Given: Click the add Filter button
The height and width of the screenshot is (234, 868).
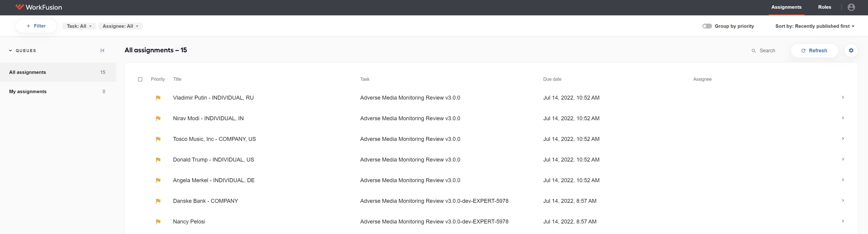Looking at the screenshot, I should point(36,26).
